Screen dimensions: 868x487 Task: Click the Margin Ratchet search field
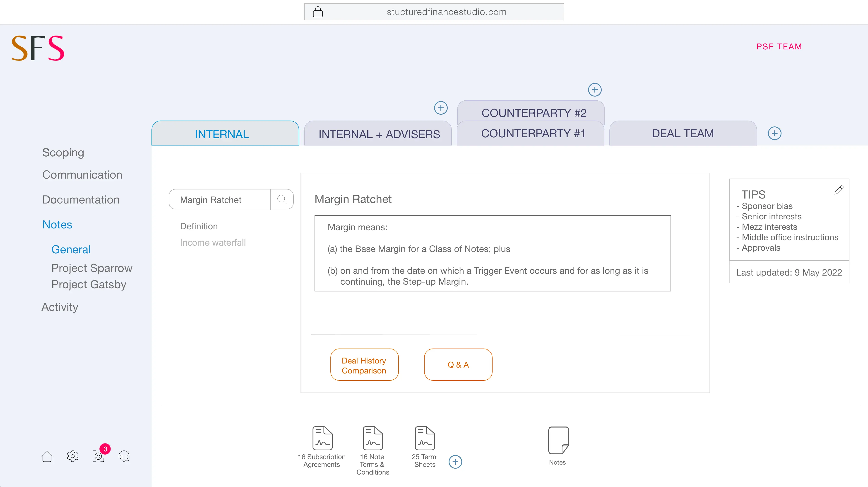pos(219,199)
